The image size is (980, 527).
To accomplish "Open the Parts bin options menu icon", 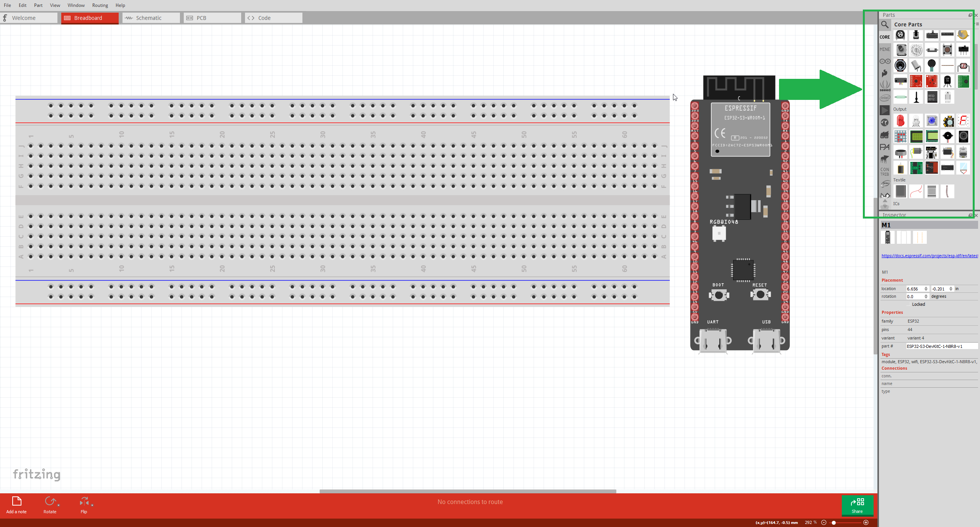I will [977, 24].
